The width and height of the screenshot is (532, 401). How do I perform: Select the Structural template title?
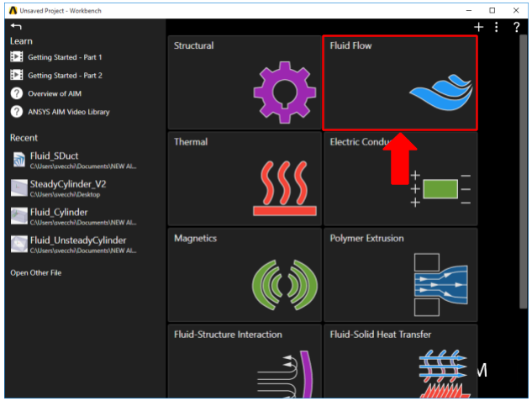click(194, 45)
